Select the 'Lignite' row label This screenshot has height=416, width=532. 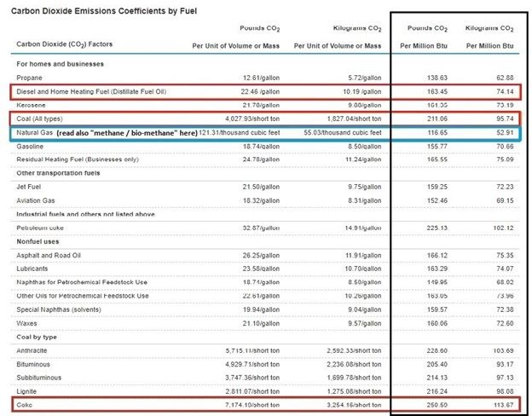pyautogui.click(x=30, y=388)
